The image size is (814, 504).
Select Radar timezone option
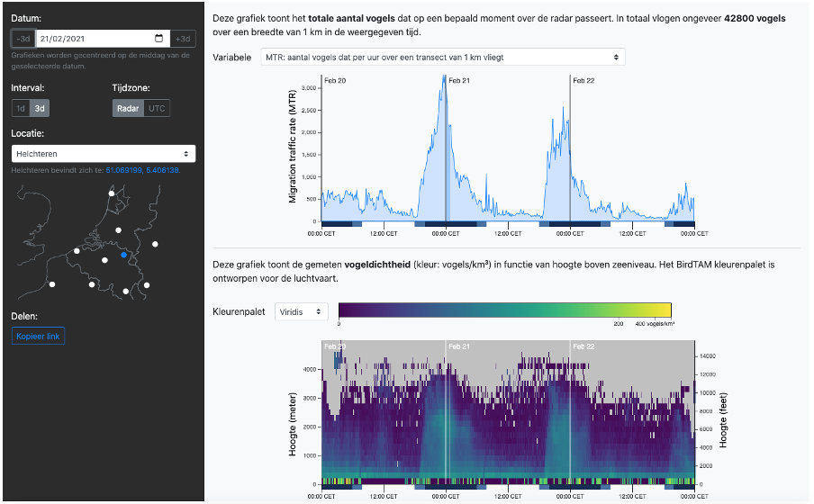point(128,108)
